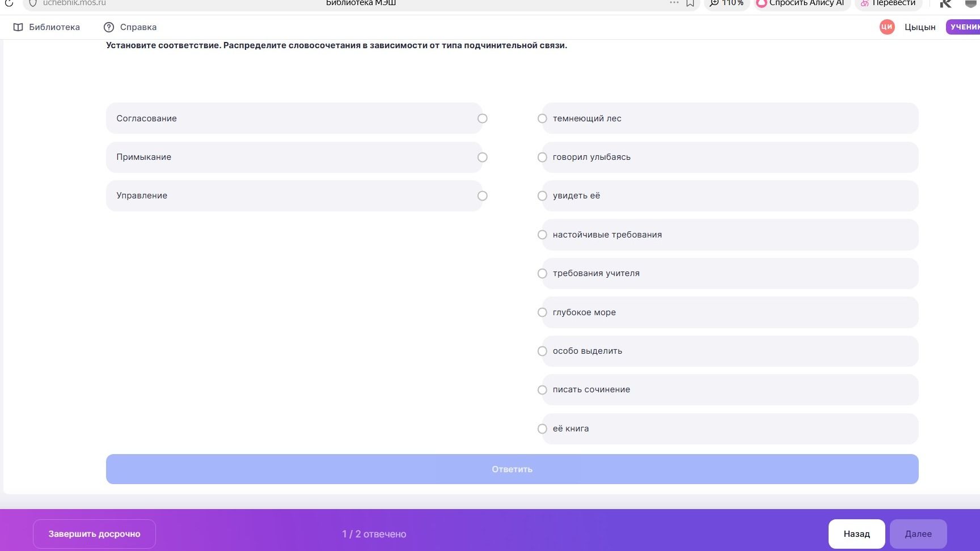980x551 pixels.
Task: Click the Далее next button
Action: (x=918, y=534)
